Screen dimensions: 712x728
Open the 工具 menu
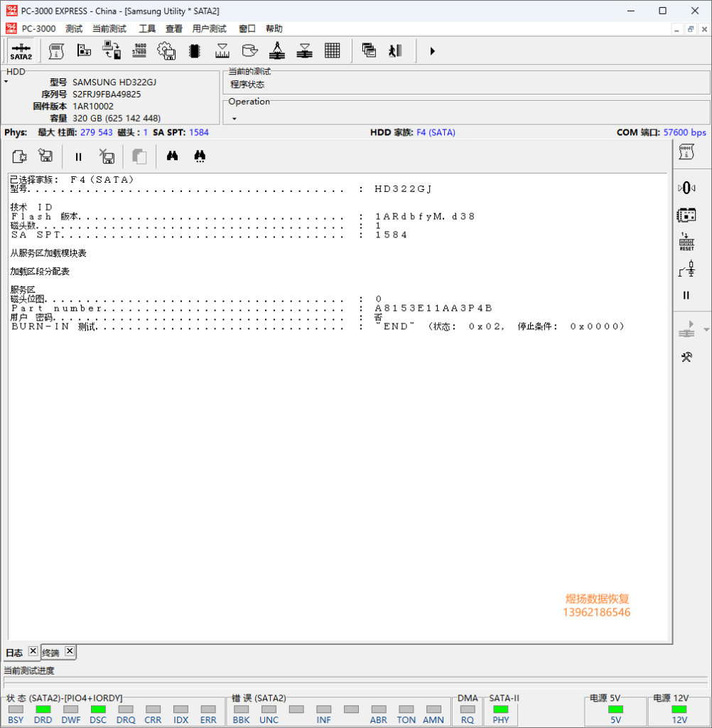click(147, 28)
